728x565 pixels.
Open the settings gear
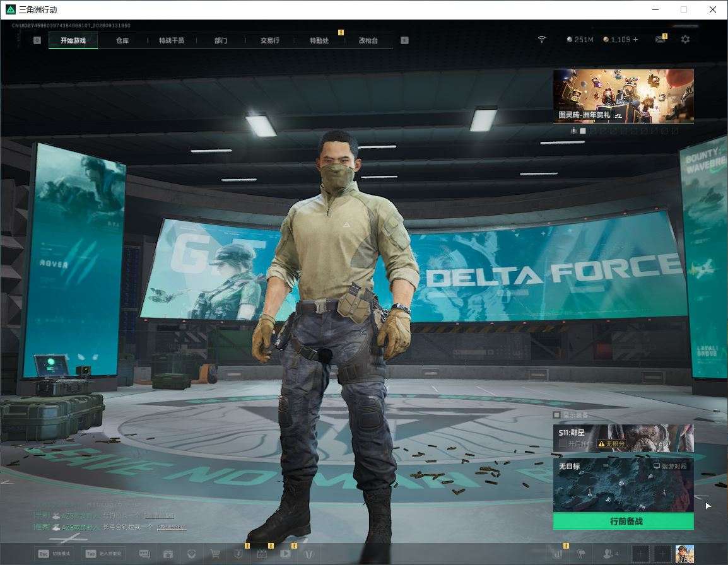(x=685, y=40)
